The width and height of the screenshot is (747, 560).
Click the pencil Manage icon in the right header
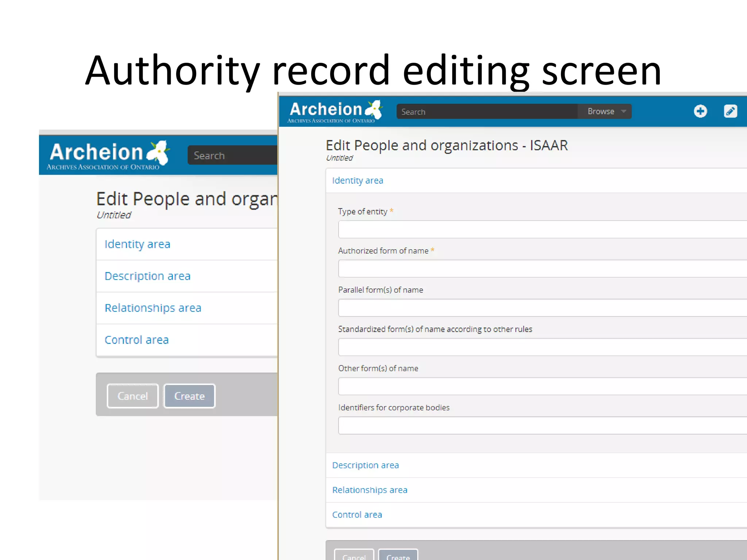730,111
